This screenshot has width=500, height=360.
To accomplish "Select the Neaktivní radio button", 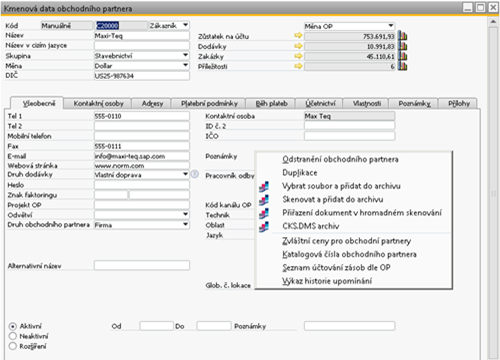I will (13, 336).
